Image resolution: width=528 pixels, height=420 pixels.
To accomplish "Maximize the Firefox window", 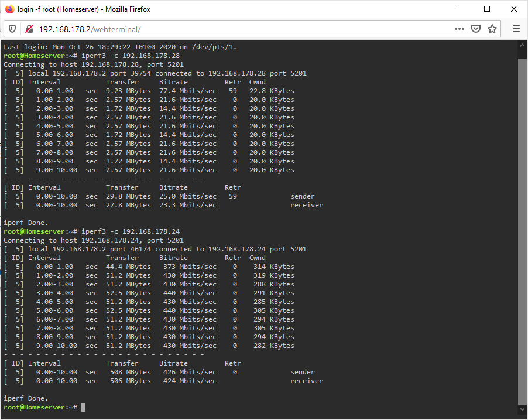I will pos(487,9).
